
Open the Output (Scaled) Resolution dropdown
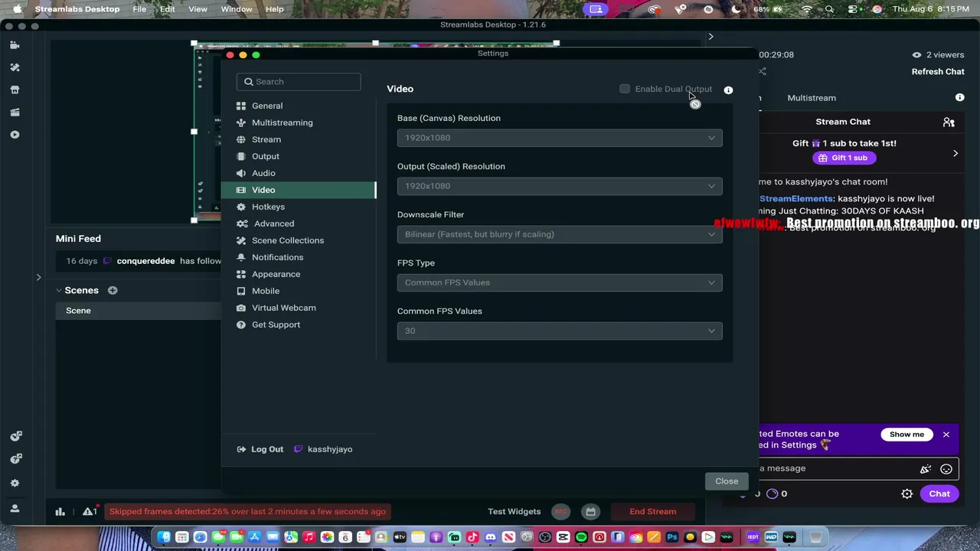pyautogui.click(x=560, y=186)
